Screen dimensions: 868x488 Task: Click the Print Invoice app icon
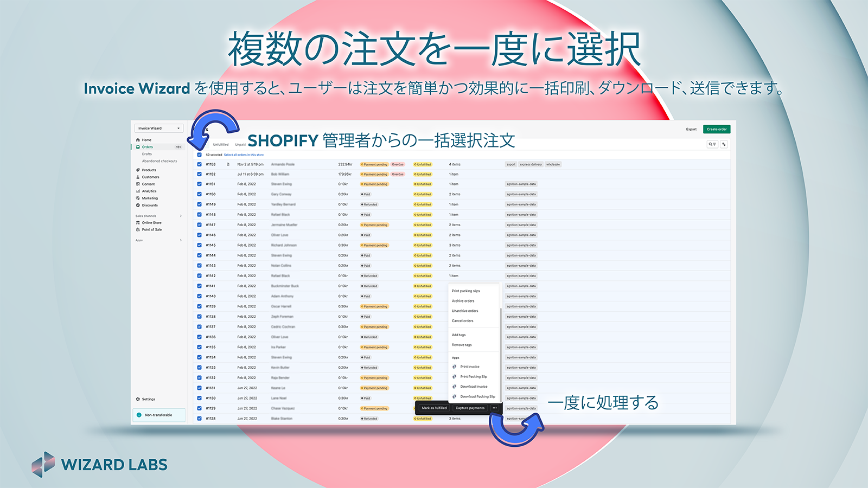pyautogui.click(x=455, y=367)
